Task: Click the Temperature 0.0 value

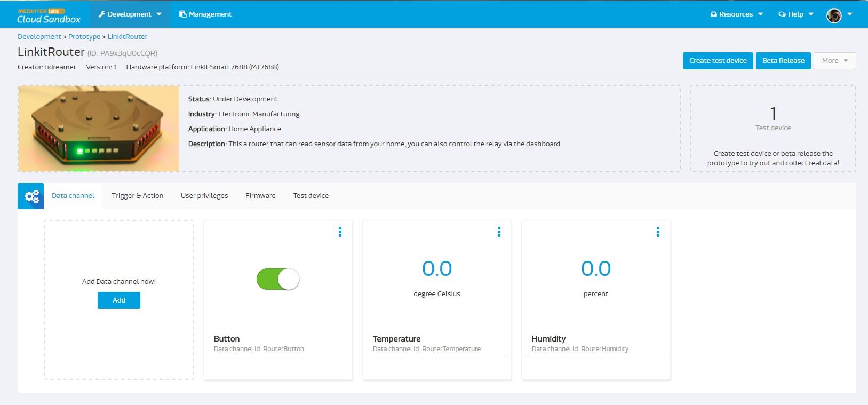Action: (437, 268)
